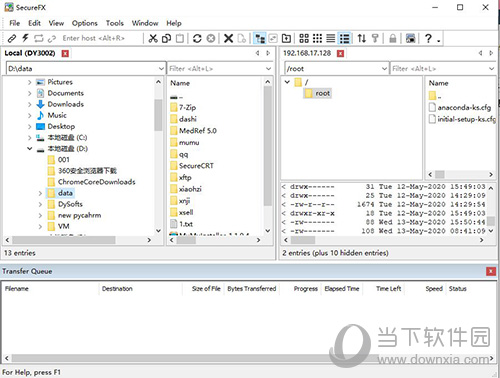Click the Quick Connect lightning icon
The width and height of the screenshot is (500, 378).
(x=25, y=38)
